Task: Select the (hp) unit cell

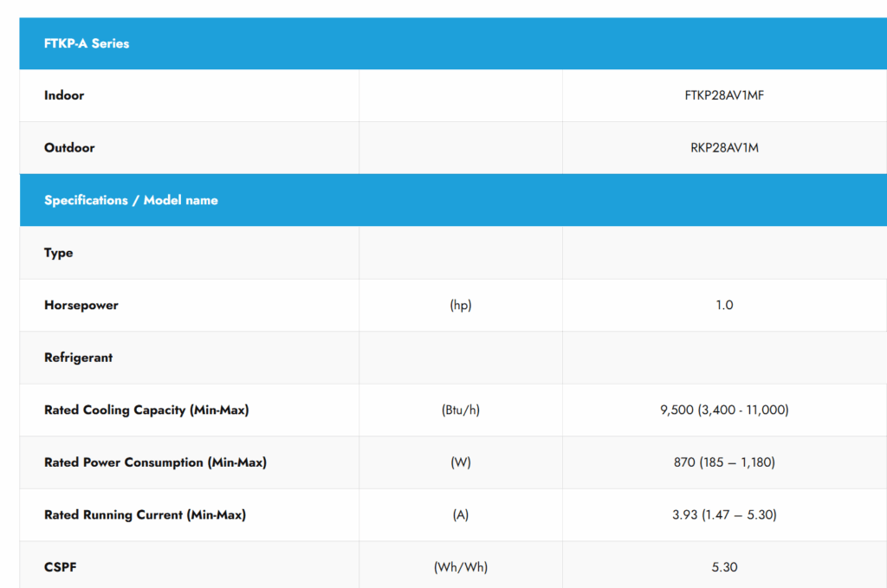Action: 461,305
